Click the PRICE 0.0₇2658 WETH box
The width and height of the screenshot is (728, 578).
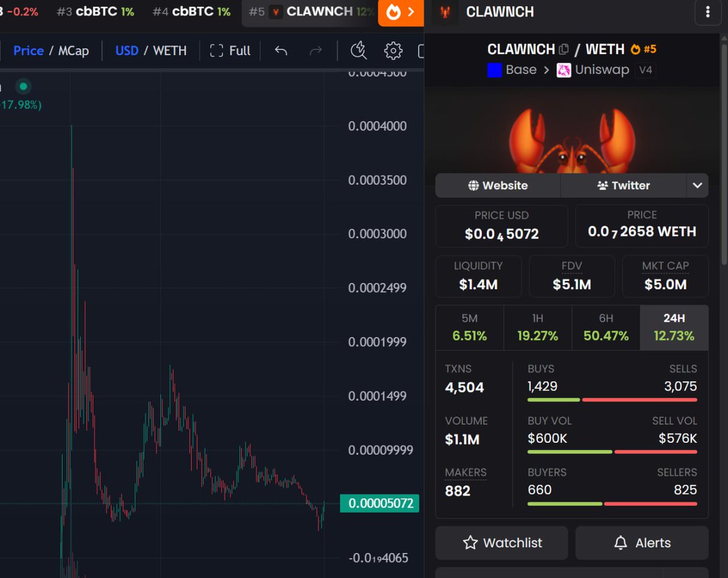click(x=642, y=226)
